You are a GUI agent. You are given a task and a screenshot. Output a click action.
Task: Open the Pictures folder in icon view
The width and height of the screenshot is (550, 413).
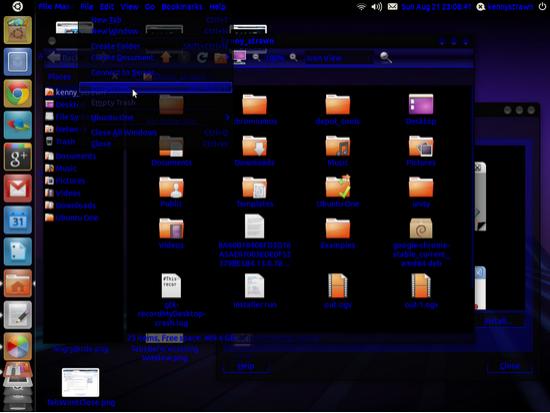coord(421,151)
